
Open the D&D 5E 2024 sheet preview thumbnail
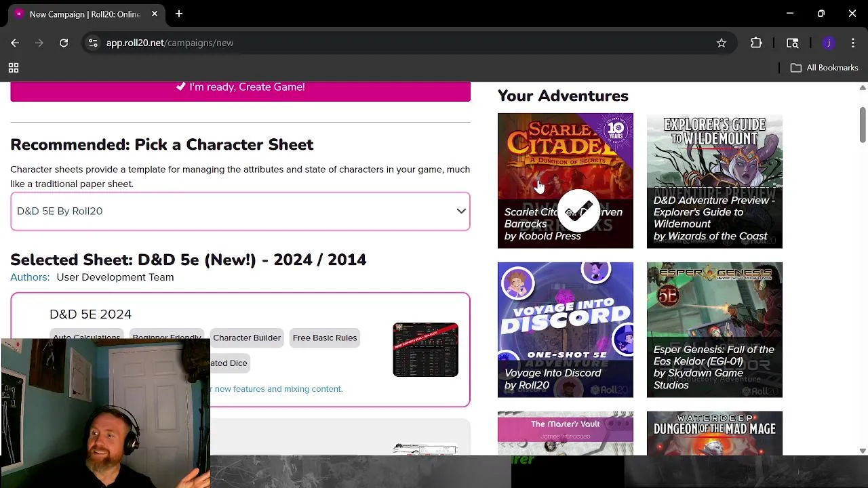click(426, 350)
